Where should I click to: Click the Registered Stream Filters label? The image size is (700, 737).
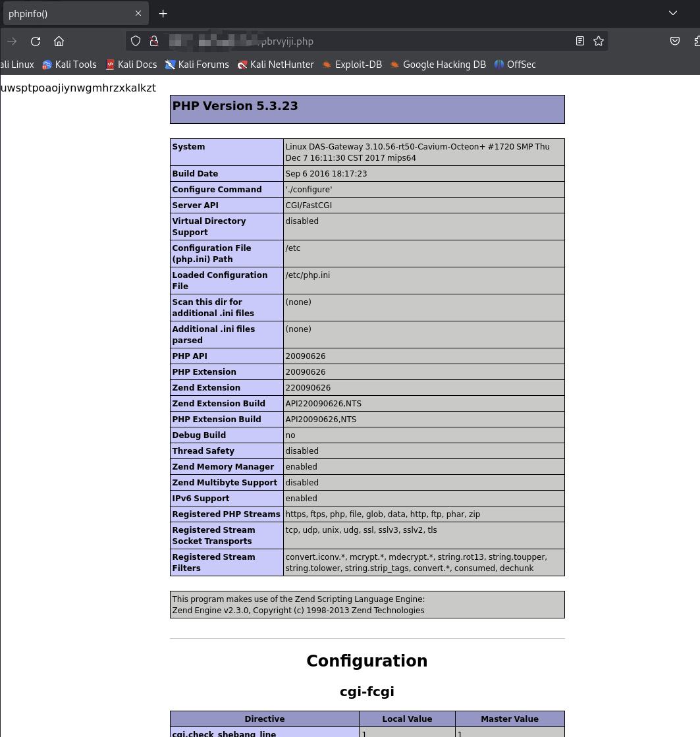click(227, 562)
